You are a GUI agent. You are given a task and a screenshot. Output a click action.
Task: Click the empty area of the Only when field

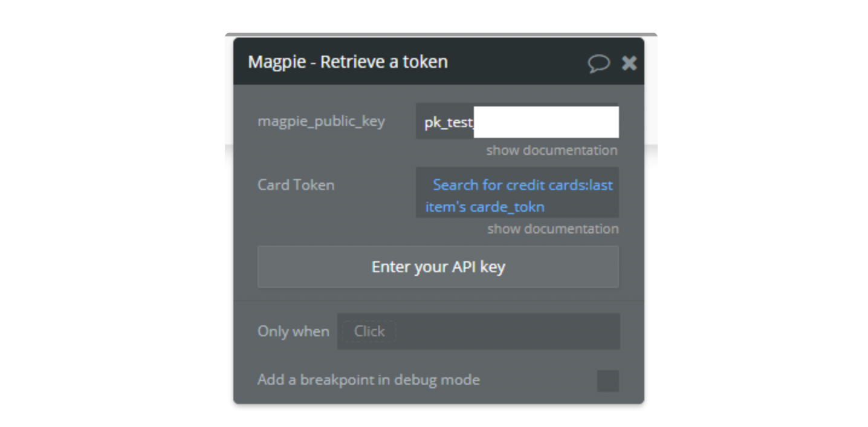(x=508, y=331)
